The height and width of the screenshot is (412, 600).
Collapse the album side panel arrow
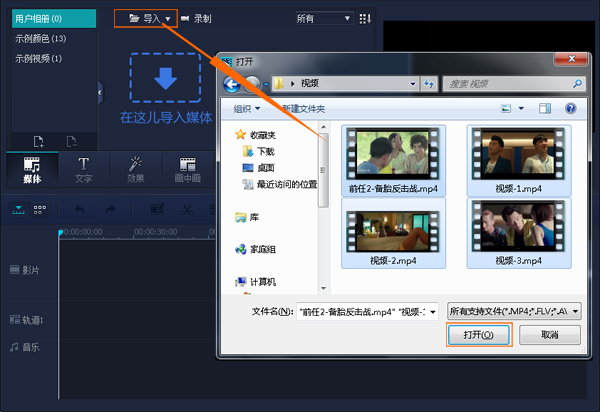coord(100,92)
